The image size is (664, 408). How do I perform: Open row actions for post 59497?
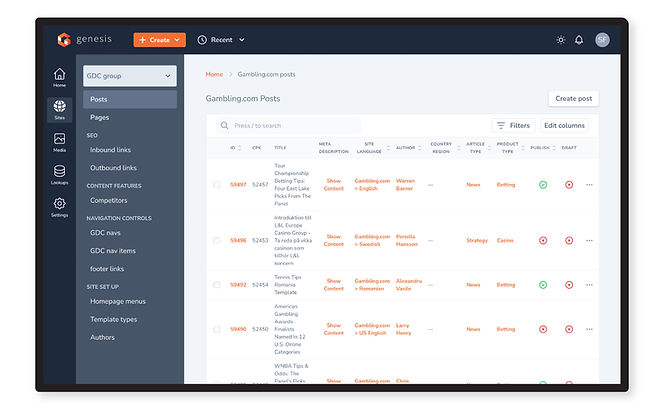click(589, 185)
